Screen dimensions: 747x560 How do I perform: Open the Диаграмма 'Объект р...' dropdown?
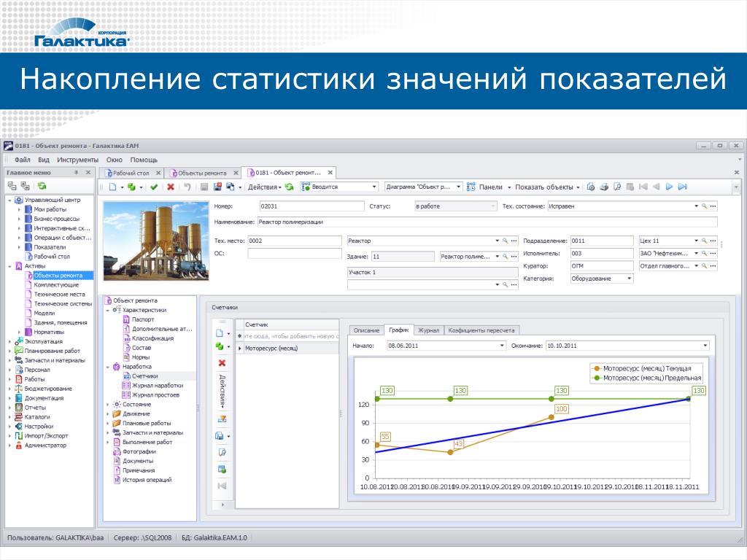pos(458,187)
